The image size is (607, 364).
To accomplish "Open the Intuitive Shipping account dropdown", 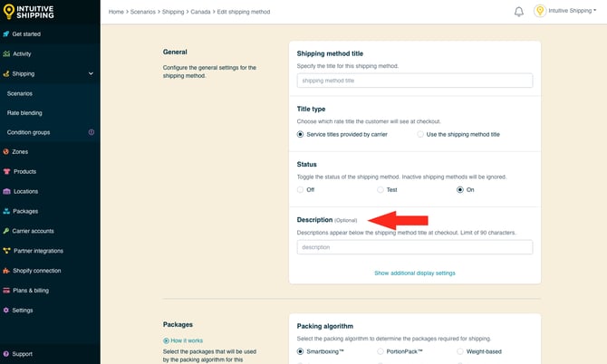I will [x=573, y=11].
